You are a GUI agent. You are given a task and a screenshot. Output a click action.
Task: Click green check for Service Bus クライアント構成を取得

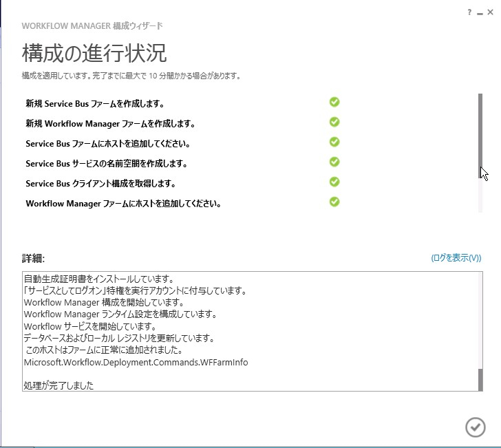pos(334,182)
